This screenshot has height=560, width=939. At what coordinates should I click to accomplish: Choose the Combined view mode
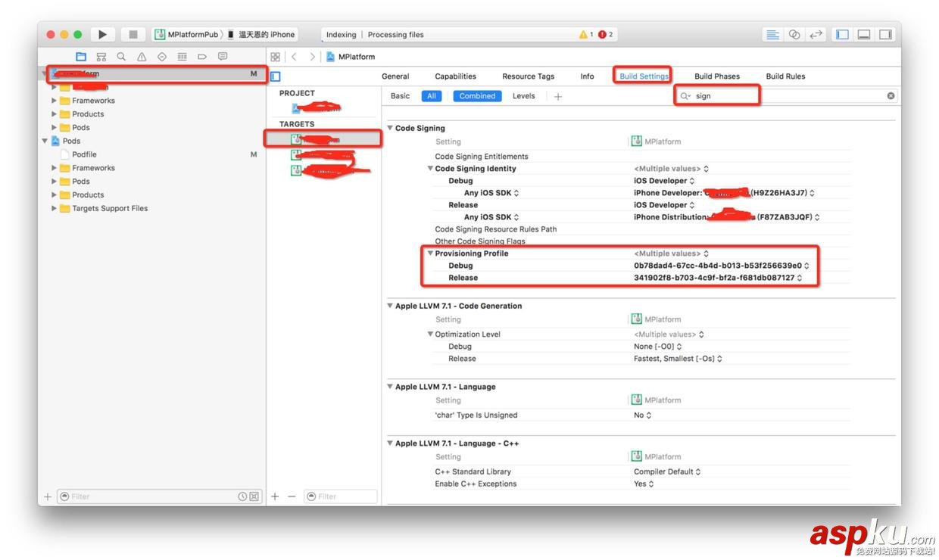pyautogui.click(x=477, y=96)
